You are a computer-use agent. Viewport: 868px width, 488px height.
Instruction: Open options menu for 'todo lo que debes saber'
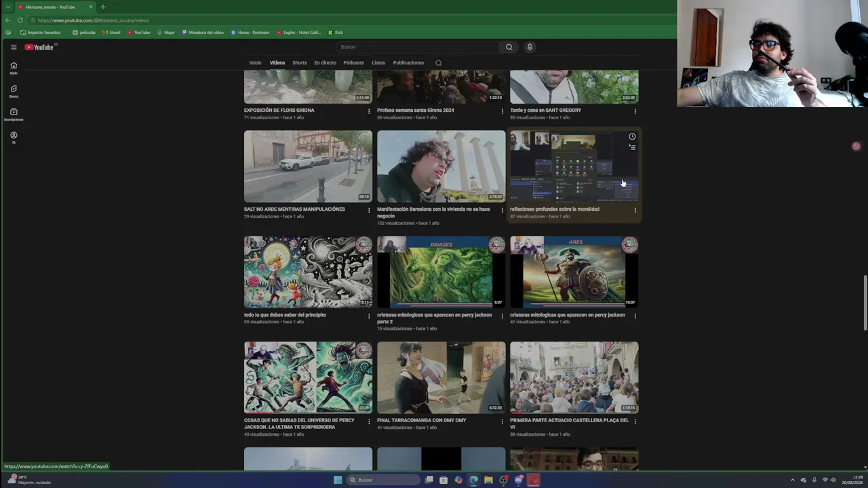click(x=369, y=316)
